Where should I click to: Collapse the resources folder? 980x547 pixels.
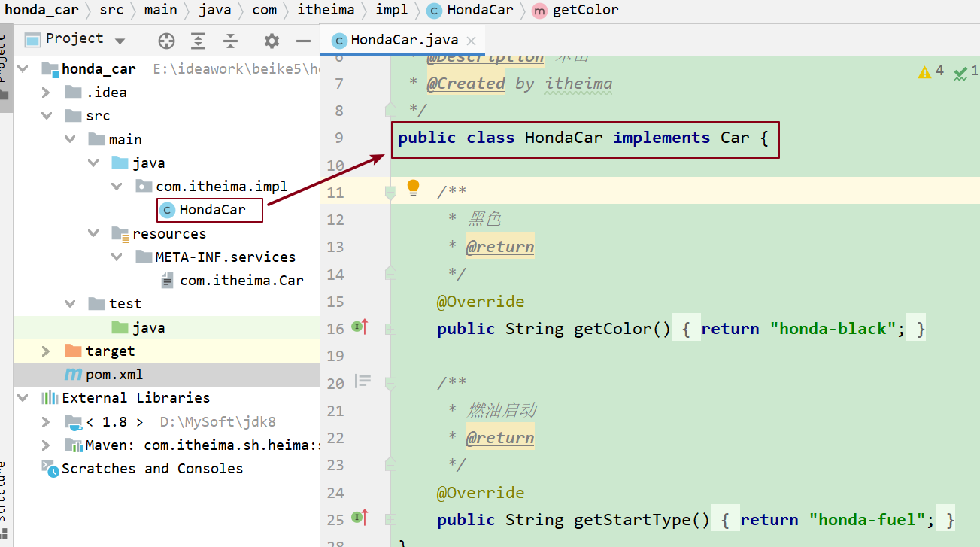(93, 234)
